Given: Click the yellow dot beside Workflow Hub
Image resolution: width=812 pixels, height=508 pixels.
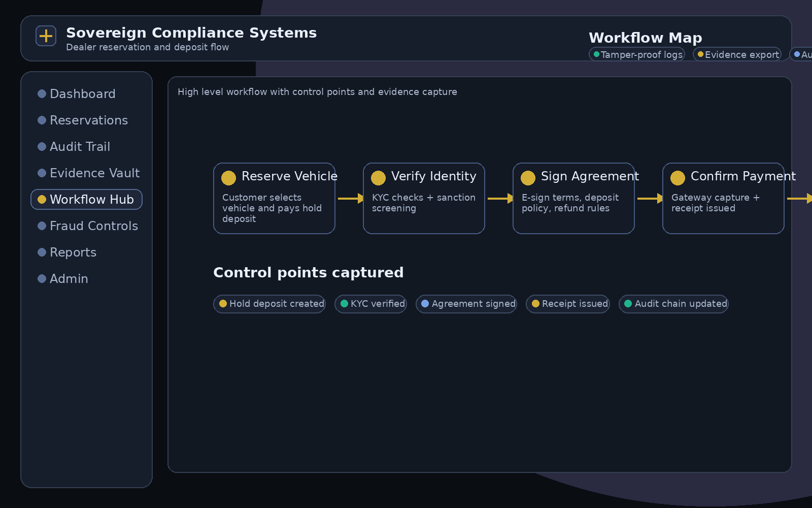Looking at the screenshot, I should tap(41, 199).
